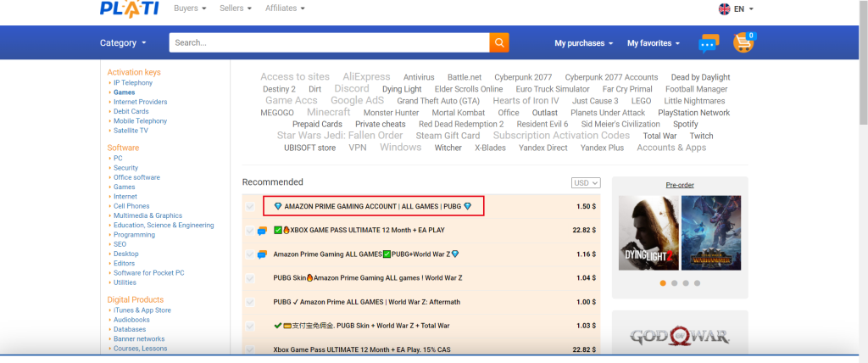
Task: Select the third carousel dot under Pre-order
Action: pos(686,283)
